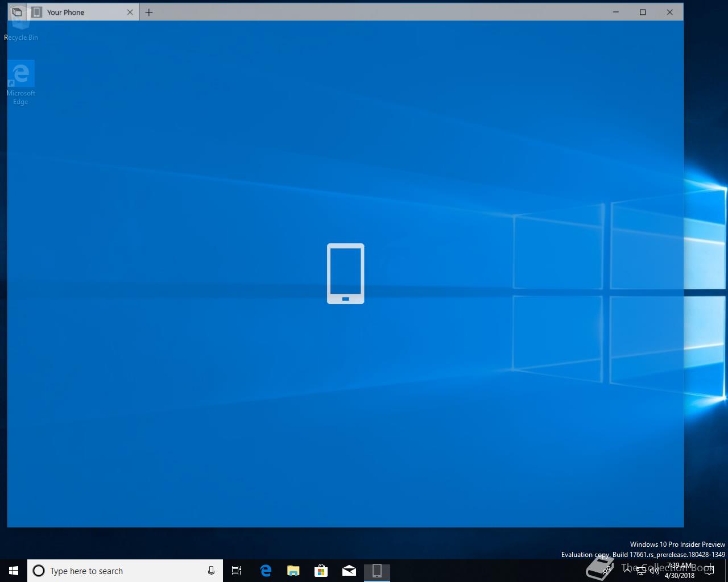This screenshot has height=582, width=728.
Task: Select the Recycle Bin desktop icon
Action: click(x=21, y=24)
